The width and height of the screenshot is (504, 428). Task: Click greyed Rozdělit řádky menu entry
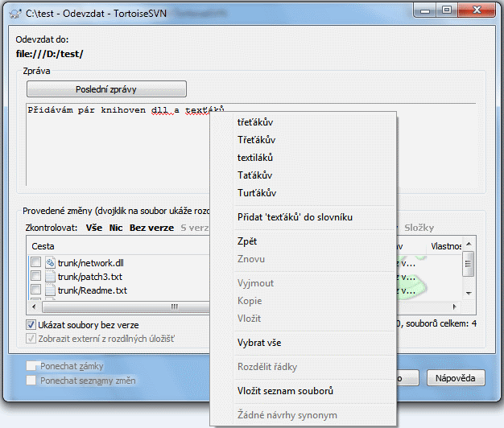pos(303,367)
